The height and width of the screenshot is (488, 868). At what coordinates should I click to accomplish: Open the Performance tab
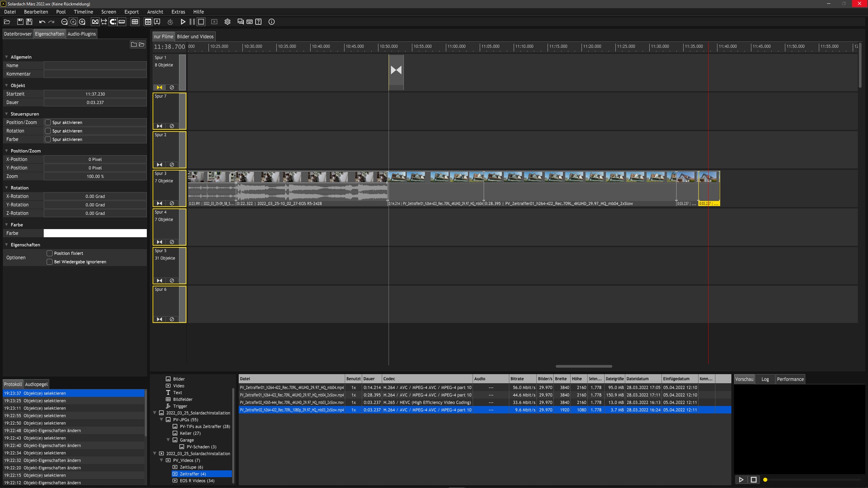(790, 379)
